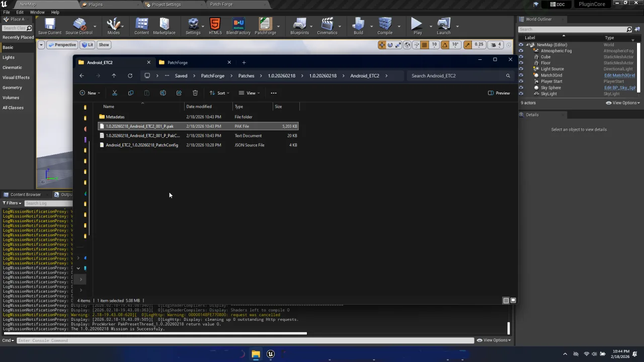
Task: Open Source Control toolbar button
Action: click(79, 26)
